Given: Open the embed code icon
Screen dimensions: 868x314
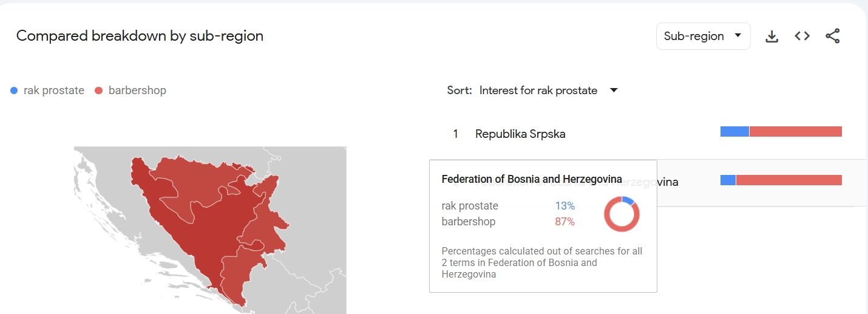Looking at the screenshot, I should coord(802,36).
